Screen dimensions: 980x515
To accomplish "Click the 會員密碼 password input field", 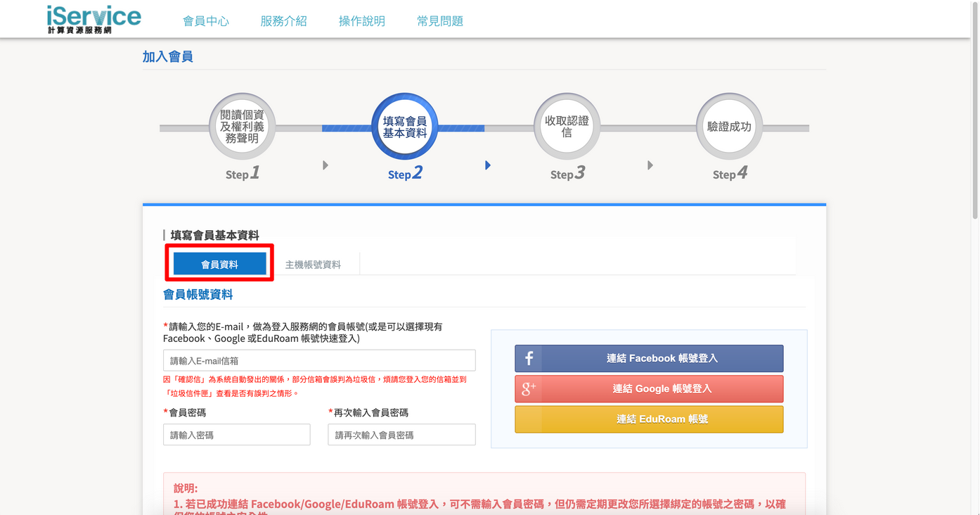I will pyautogui.click(x=236, y=434).
